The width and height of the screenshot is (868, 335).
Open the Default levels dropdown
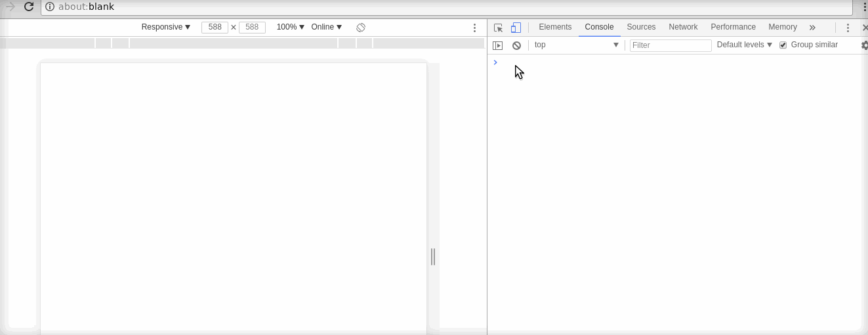[x=745, y=45]
